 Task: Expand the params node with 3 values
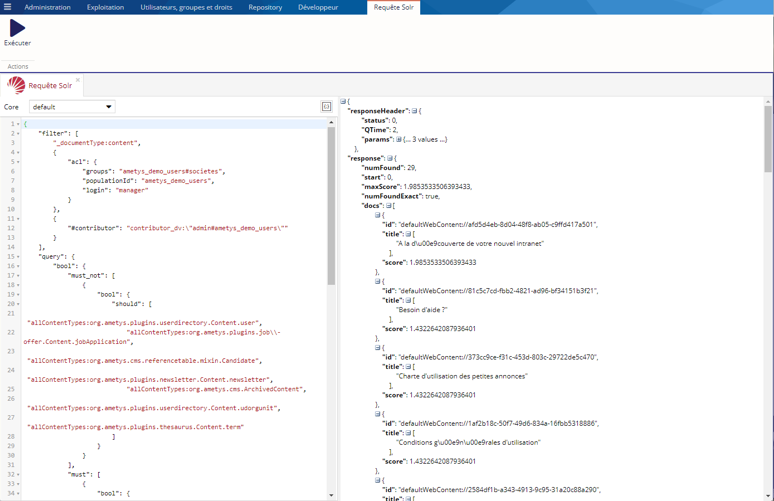coord(398,140)
